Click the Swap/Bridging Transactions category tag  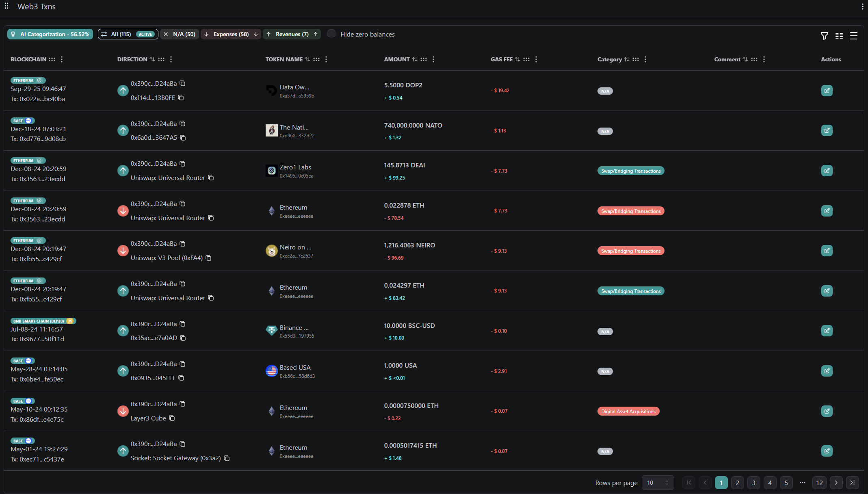(x=630, y=171)
